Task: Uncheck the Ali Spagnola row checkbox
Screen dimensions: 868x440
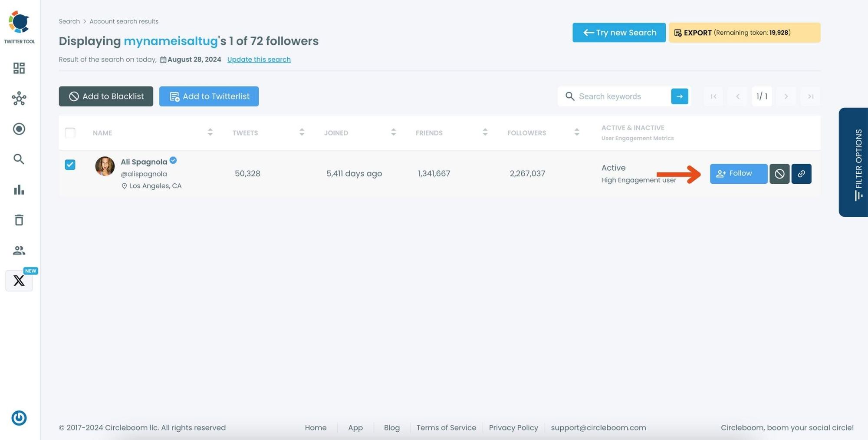Action: (70, 165)
